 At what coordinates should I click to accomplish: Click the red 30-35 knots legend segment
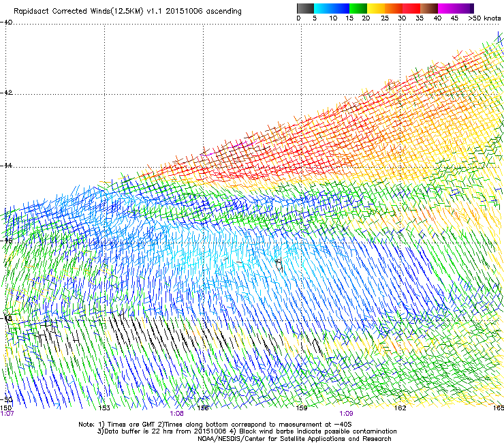coord(411,8)
